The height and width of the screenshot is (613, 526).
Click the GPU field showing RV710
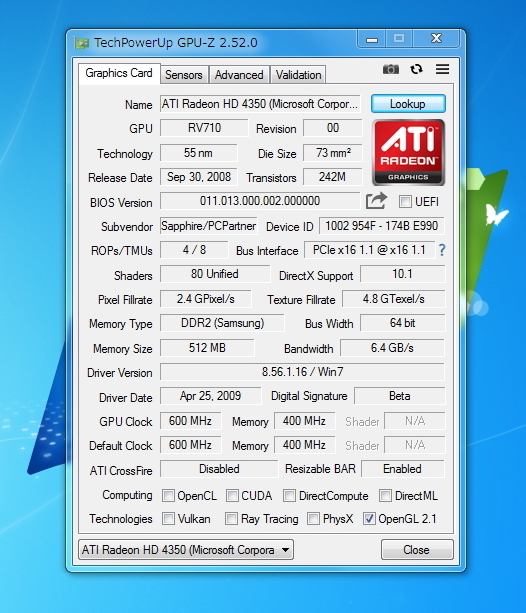click(x=204, y=128)
